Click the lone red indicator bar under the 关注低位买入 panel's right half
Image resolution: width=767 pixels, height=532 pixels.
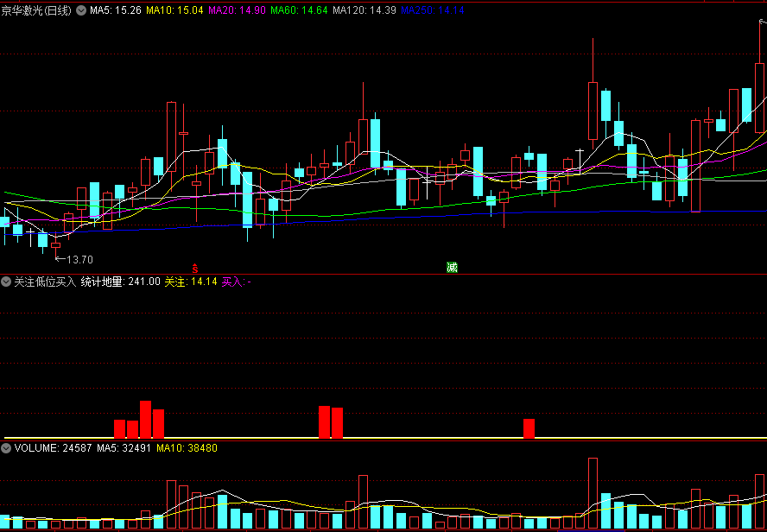click(x=529, y=428)
